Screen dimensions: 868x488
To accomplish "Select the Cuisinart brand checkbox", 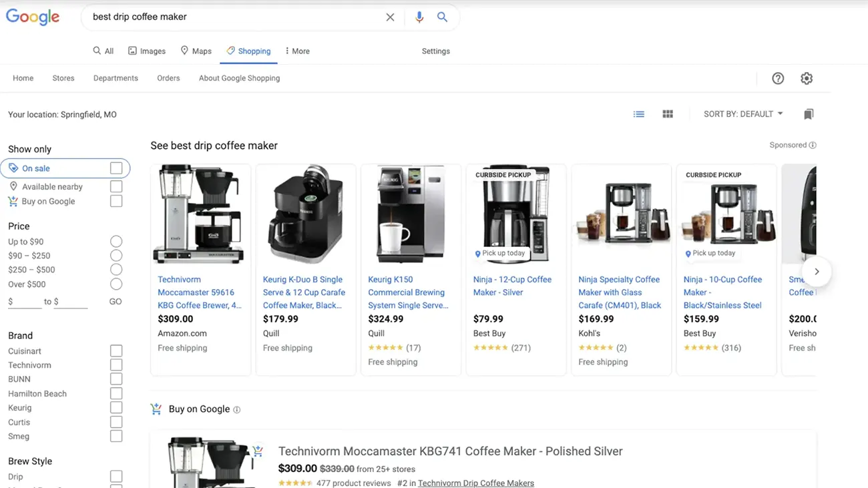I will pos(116,351).
